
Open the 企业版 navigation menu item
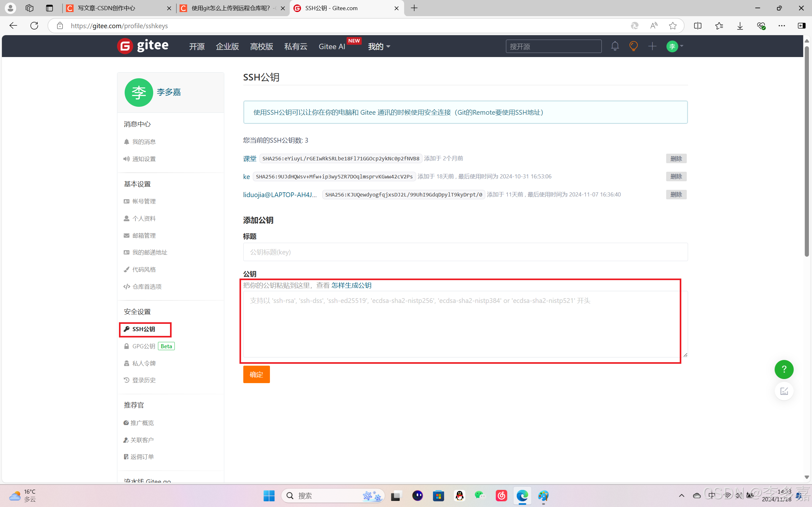[x=227, y=46]
